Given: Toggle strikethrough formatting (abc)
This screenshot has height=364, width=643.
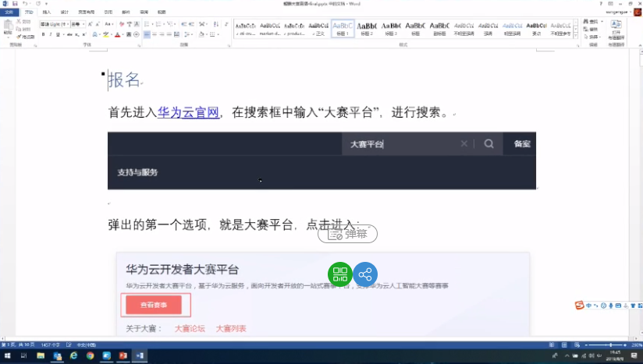Looking at the screenshot, I should (x=69, y=34).
